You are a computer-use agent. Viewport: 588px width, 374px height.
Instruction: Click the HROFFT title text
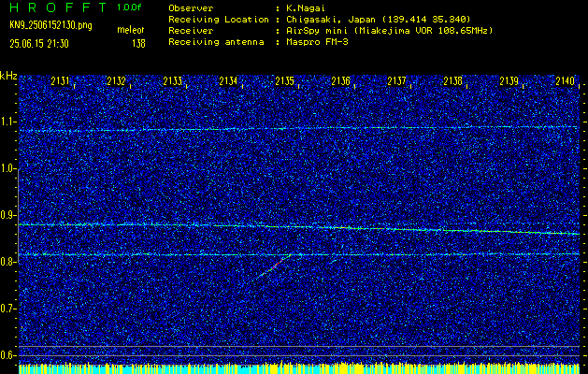tap(58, 7)
